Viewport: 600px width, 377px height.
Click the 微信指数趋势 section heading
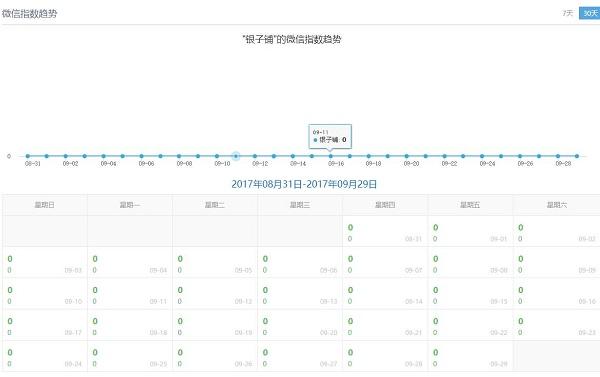29,14
